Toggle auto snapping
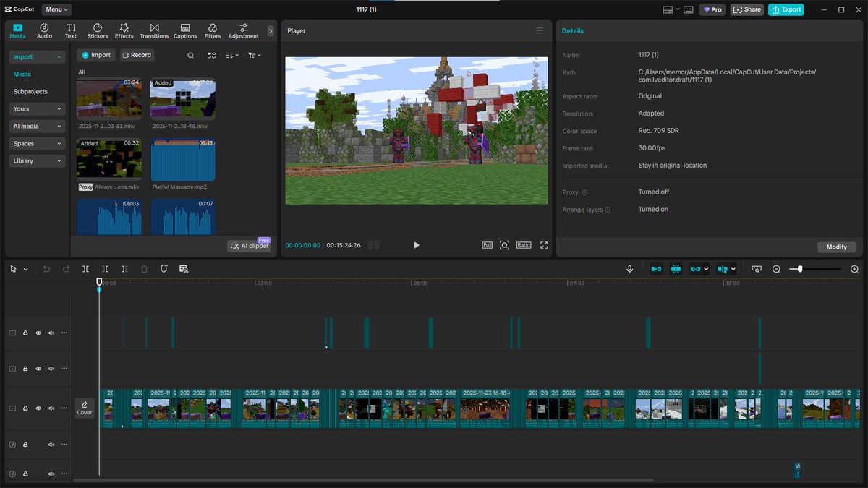 pyautogui.click(x=676, y=269)
